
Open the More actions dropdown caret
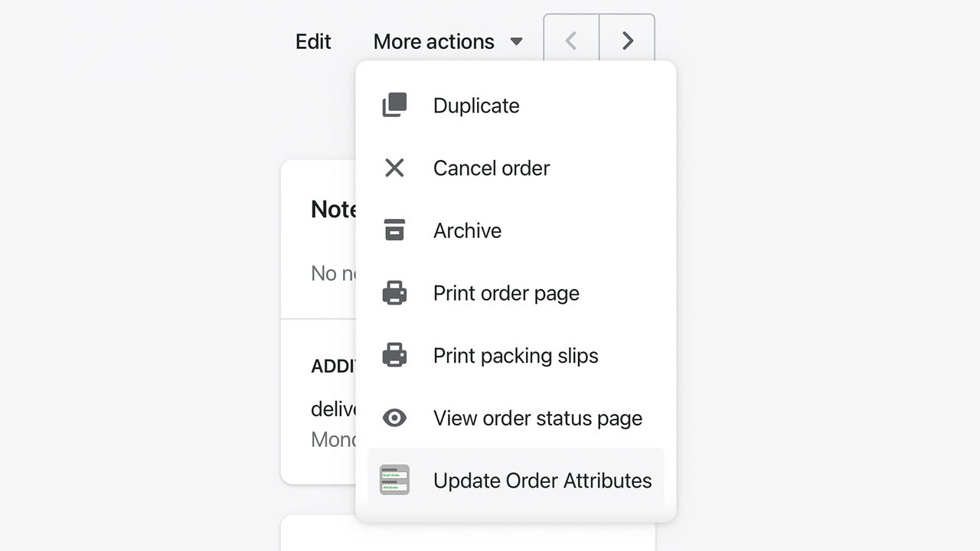tap(516, 41)
